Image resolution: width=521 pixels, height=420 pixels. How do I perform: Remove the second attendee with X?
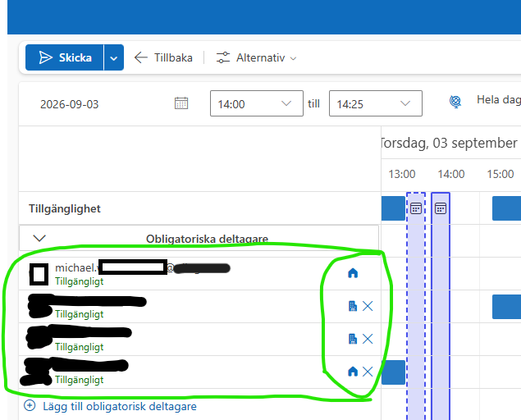coord(368,306)
